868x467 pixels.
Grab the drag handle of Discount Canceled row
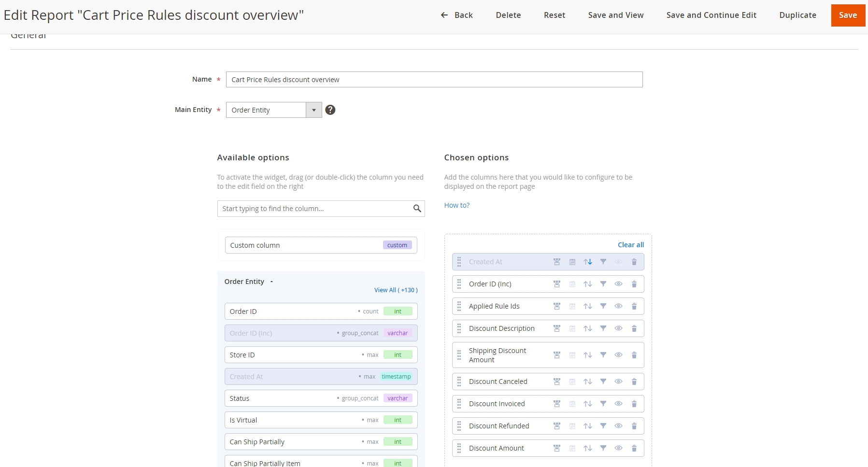(459, 382)
